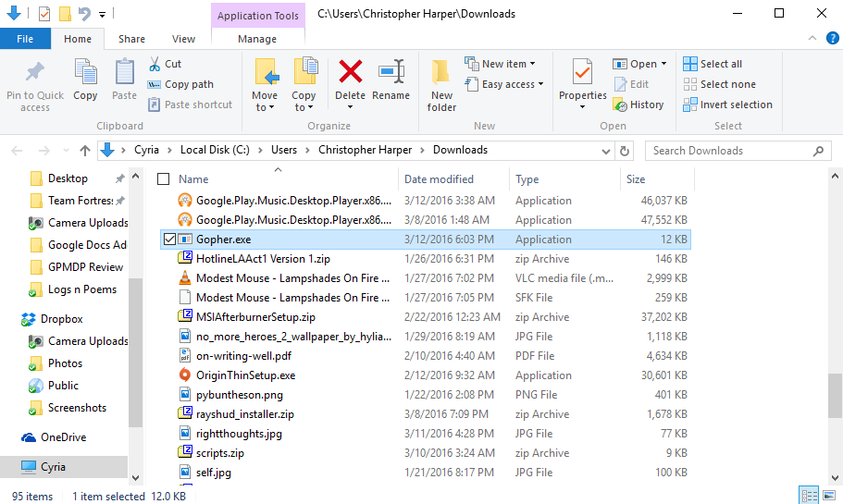843x504 pixels.
Task: Click Invert selection
Action: pyautogui.click(x=728, y=104)
